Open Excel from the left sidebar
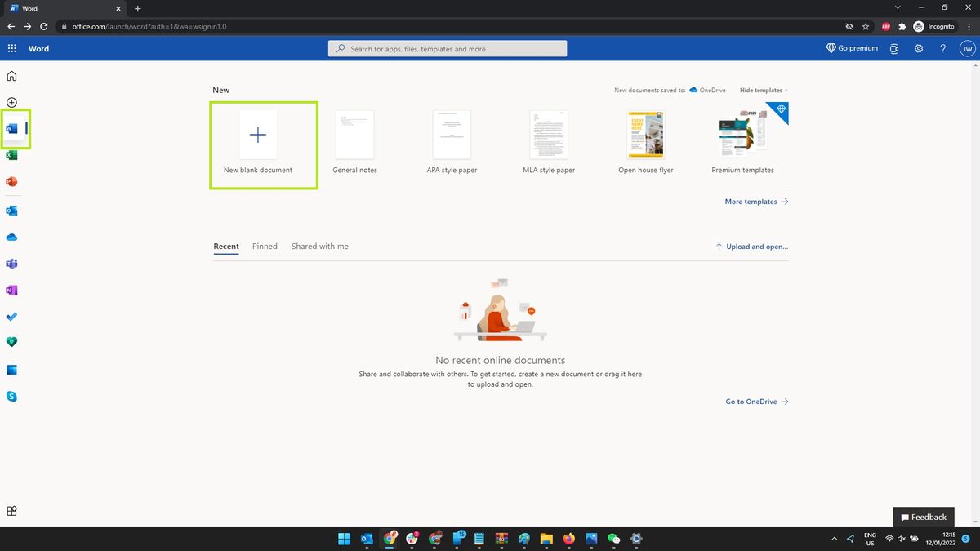 pyautogui.click(x=11, y=155)
